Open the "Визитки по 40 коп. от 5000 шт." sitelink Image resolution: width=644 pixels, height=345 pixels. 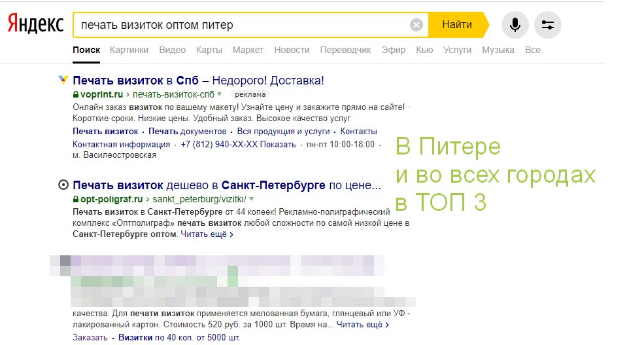point(179,338)
